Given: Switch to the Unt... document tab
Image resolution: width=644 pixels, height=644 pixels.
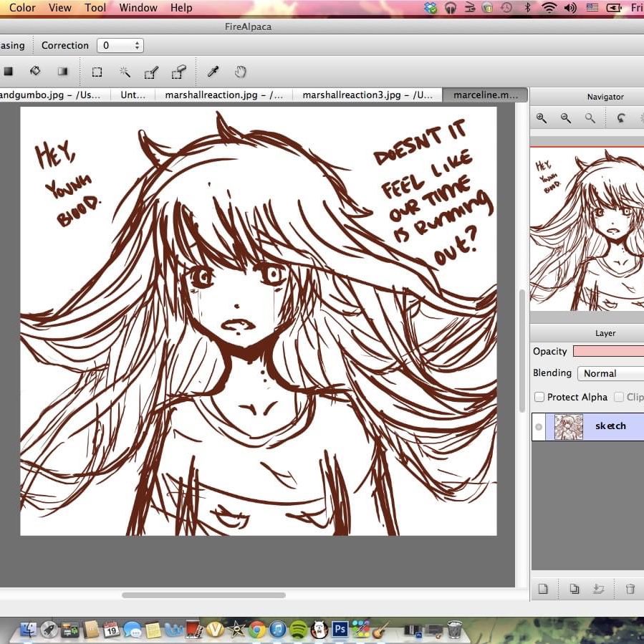Looking at the screenshot, I should [x=133, y=95].
